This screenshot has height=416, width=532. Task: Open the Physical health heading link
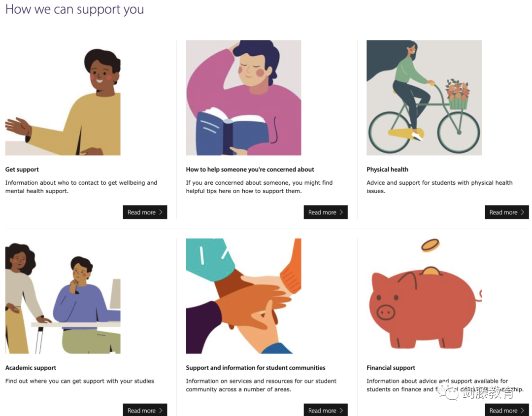click(388, 170)
